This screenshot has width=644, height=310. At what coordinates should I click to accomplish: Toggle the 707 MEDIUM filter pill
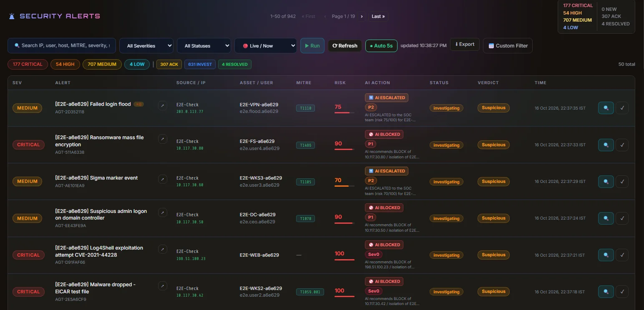point(102,64)
